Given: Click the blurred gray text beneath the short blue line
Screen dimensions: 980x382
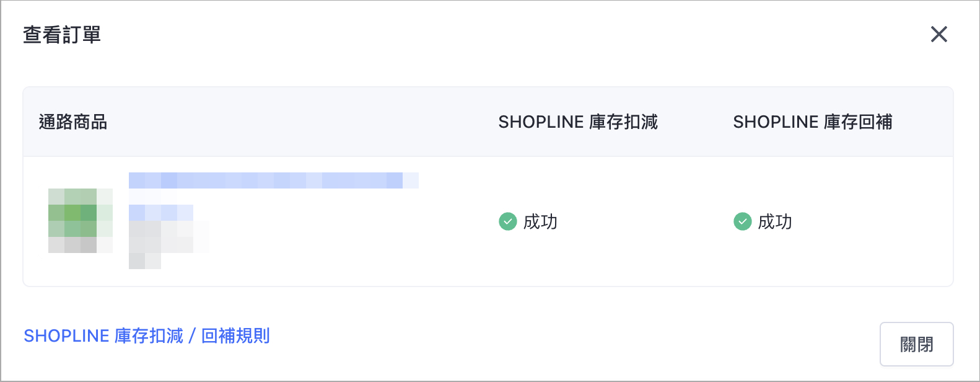Looking at the screenshot, I should [169, 237].
